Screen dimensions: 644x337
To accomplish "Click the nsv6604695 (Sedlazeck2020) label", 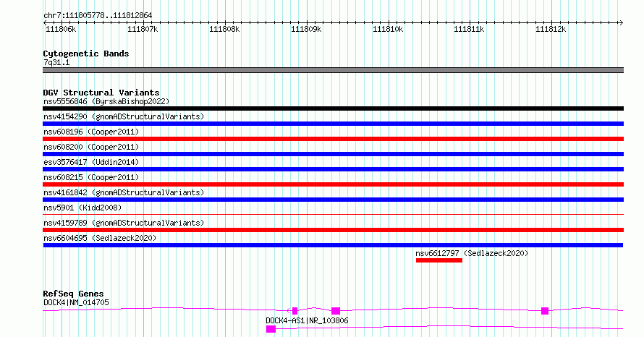I will pos(100,238).
